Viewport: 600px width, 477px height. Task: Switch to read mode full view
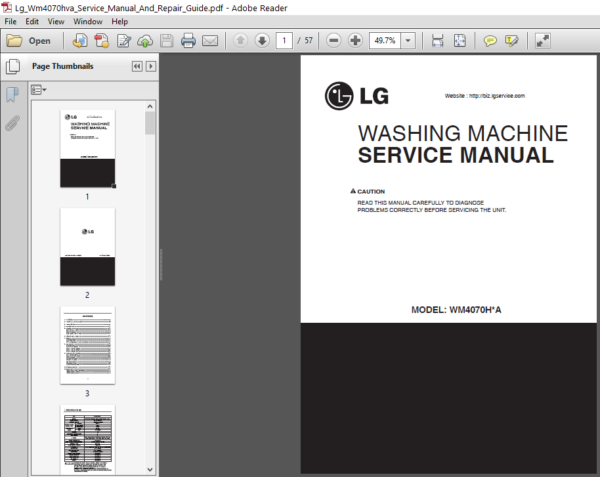click(542, 41)
